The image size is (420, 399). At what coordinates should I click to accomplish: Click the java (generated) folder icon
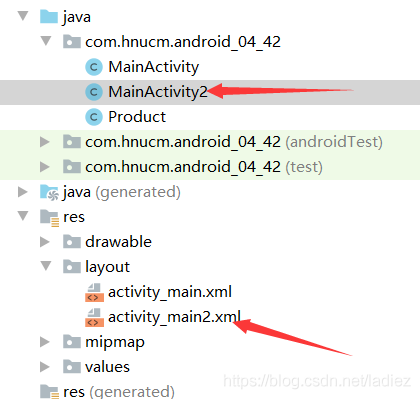tap(49, 192)
